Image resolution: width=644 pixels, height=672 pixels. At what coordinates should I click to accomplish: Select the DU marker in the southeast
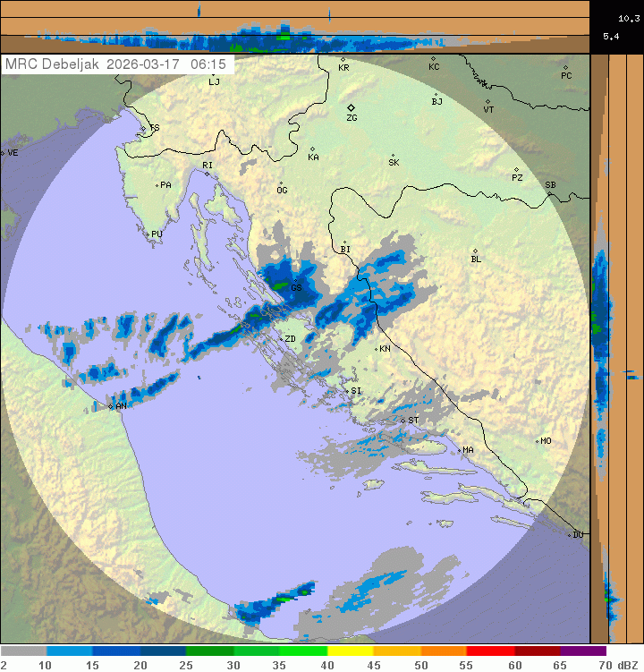point(570,535)
